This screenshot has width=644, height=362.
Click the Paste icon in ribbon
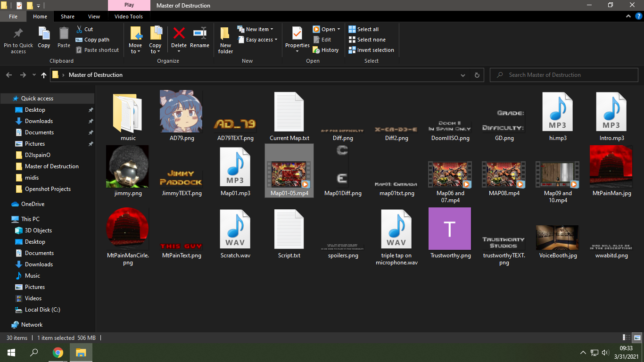pos(64,33)
